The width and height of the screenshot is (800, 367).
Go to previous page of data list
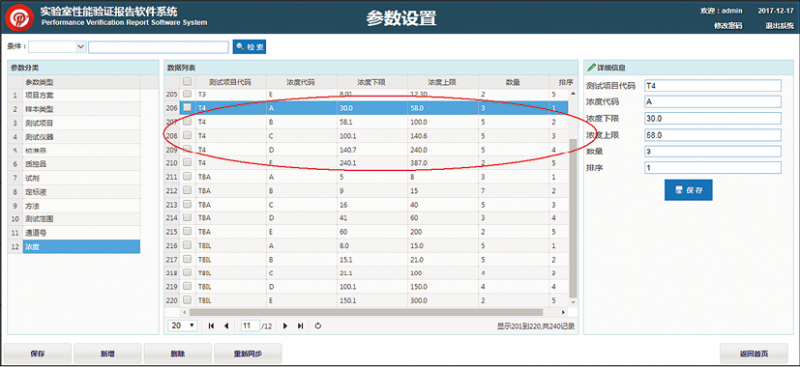coord(226,326)
